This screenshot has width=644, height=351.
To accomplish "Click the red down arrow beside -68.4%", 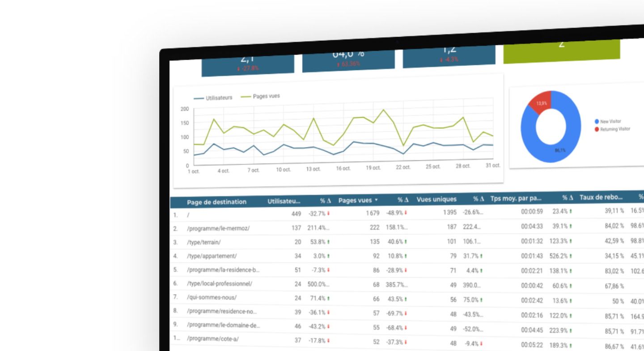I will pyautogui.click(x=406, y=328).
